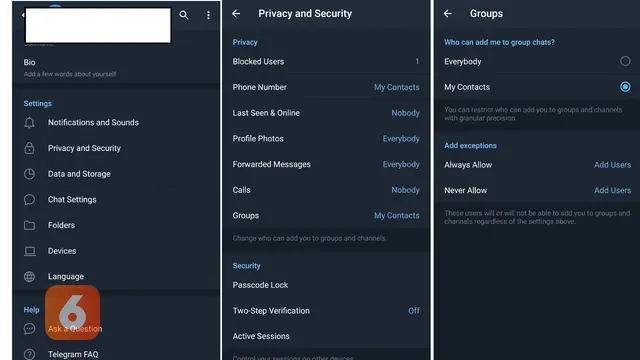Image resolution: width=640 pixels, height=360 pixels.
Task: Change Profile Photos privacy
Action: click(x=326, y=139)
